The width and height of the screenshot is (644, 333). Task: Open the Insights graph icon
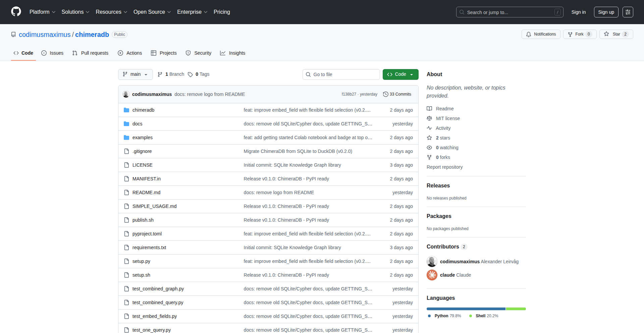pyautogui.click(x=223, y=53)
